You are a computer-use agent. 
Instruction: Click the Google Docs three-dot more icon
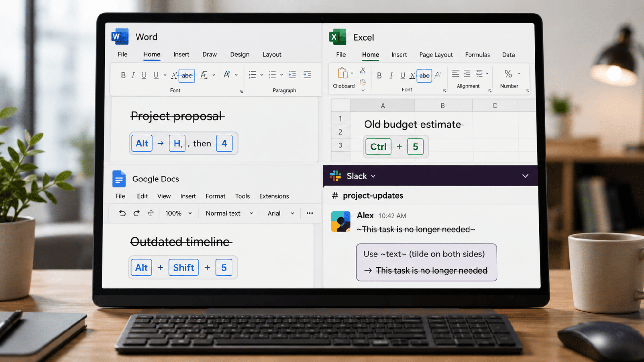[x=310, y=213]
